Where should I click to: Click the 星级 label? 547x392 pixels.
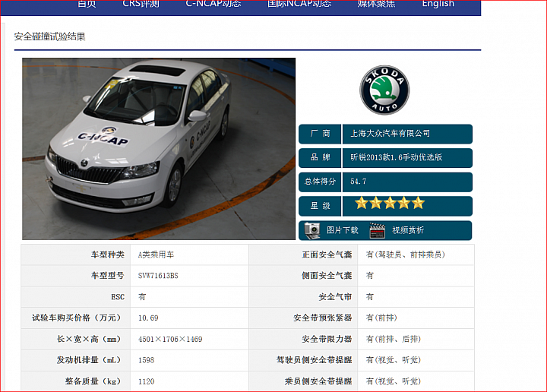(320, 206)
